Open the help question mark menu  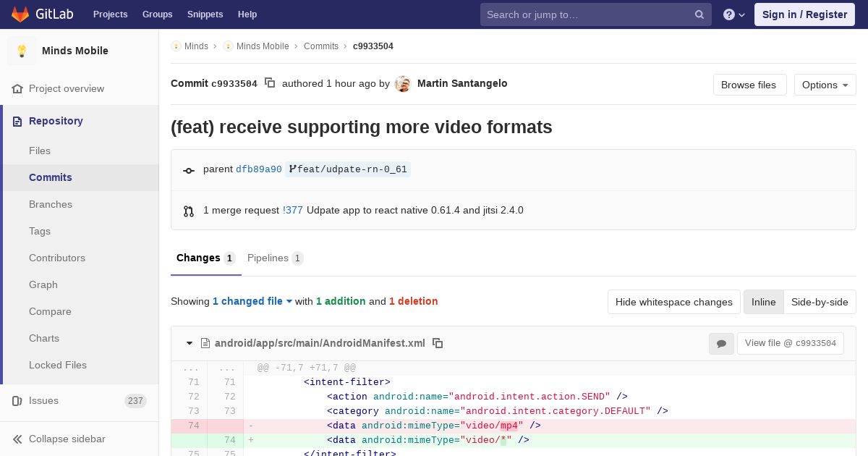[x=734, y=14]
